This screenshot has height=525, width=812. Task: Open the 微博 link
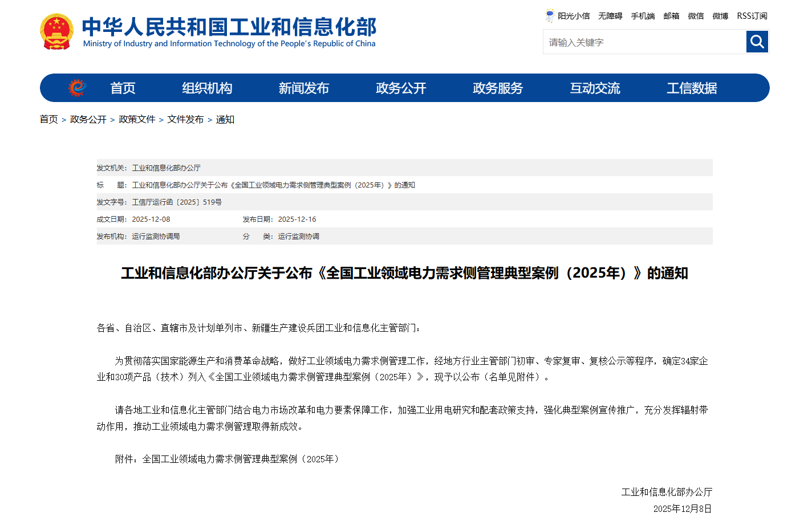coord(719,16)
